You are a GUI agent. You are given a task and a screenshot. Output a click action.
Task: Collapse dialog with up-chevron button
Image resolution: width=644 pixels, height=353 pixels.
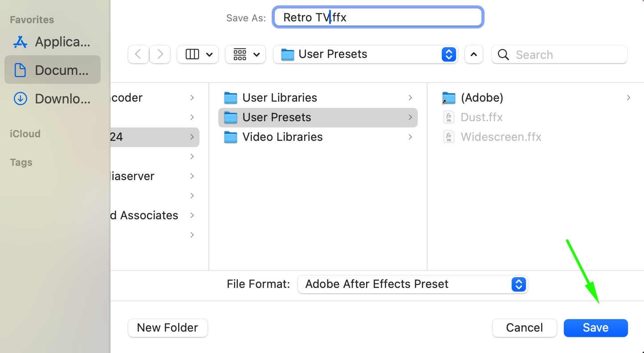[x=474, y=54]
